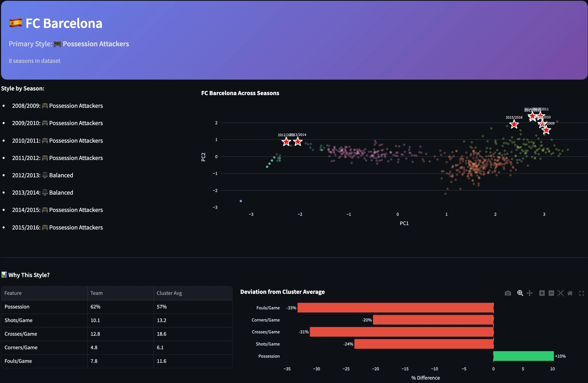Open deviation chart in fullscreen
588x383 pixels.
(x=581, y=293)
